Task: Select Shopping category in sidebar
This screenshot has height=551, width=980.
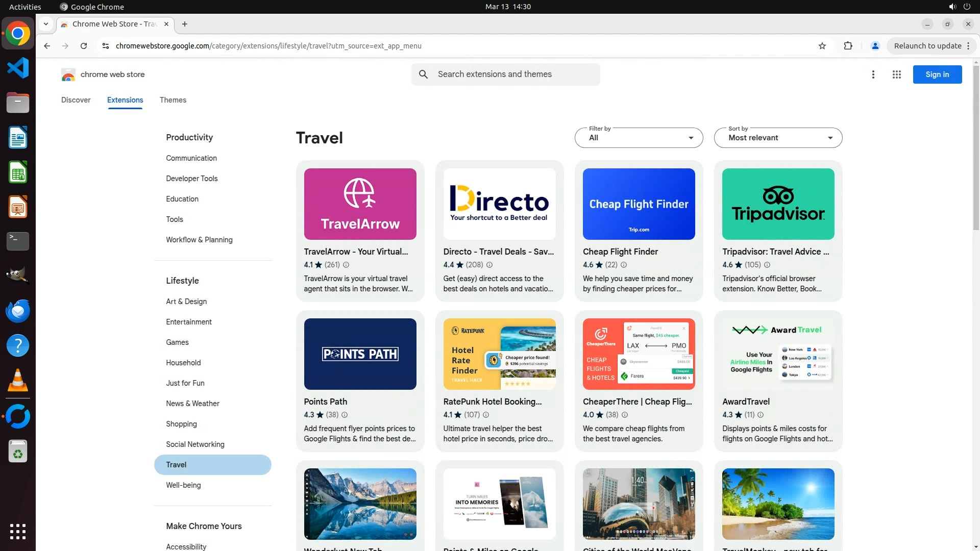Action: click(181, 424)
